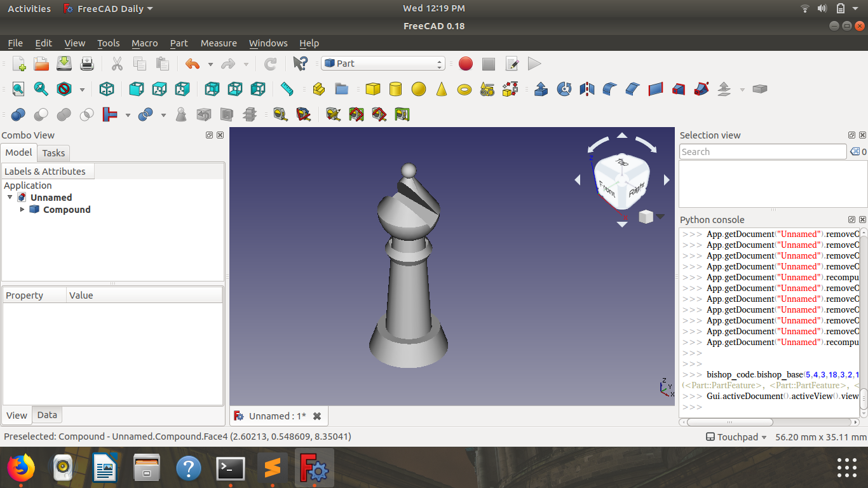This screenshot has height=488, width=868.
Task: Open the Part workbench selector dropdown
Action: coord(383,64)
